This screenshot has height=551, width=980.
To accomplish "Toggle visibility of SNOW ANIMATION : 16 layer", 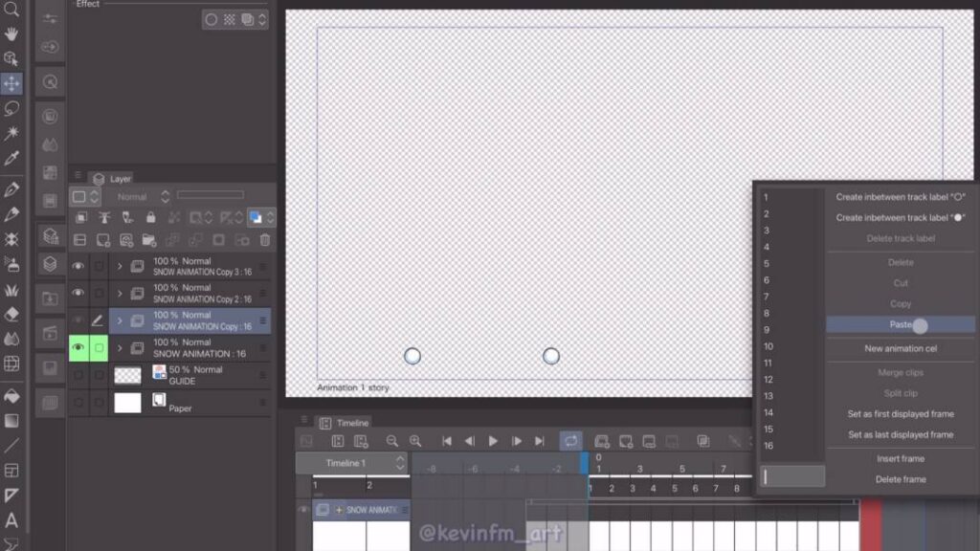I will click(78, 347).
